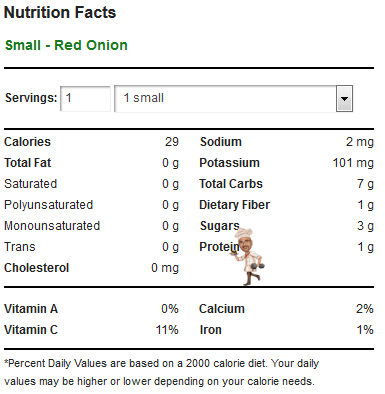Click the Nutrition Facts heading
Image resolution: width=385 pixels, height=394 pixels.
pos(60,13)
